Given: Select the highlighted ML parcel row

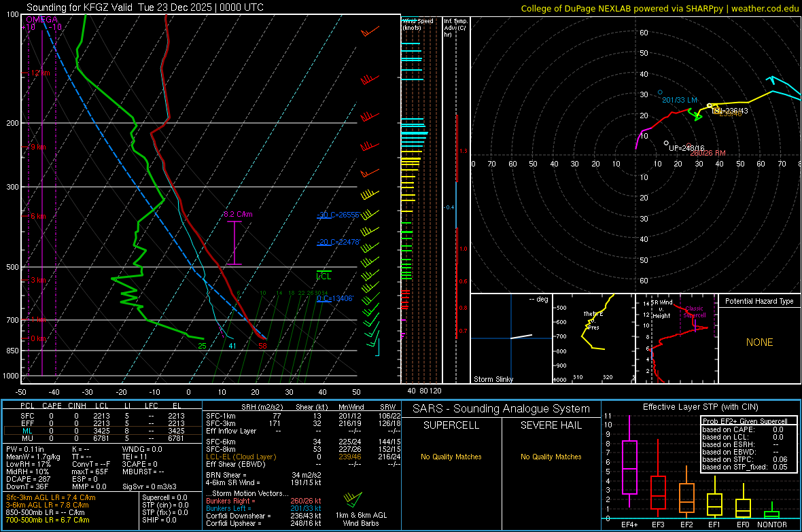Looking at the screenshot, I should (x=103, y=431).
